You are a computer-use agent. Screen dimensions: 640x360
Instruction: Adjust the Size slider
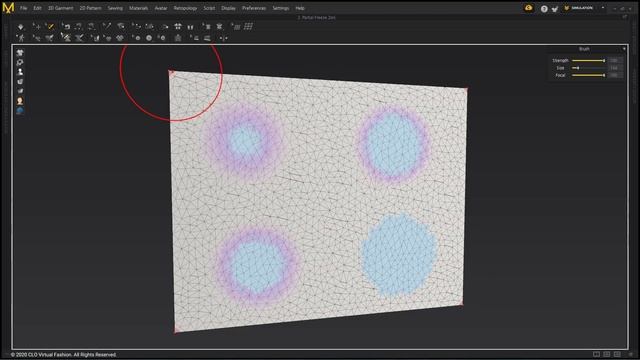click(588, 68)
